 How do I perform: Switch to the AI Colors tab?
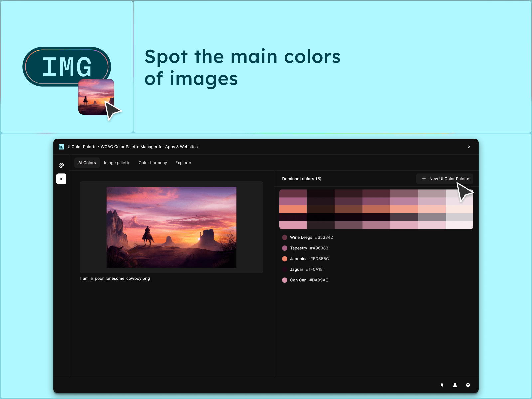tap(87, 163)
